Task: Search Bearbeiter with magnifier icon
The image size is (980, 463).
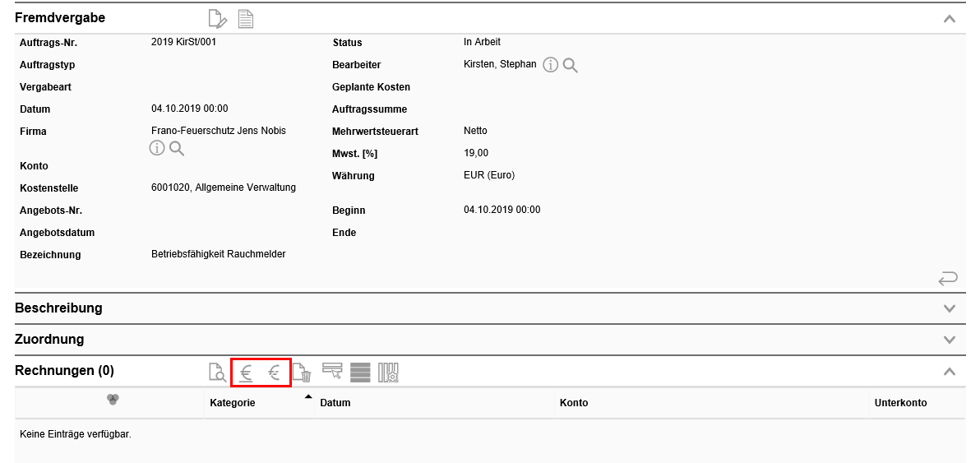Action: pyautogui.click(x=571, y=65)
